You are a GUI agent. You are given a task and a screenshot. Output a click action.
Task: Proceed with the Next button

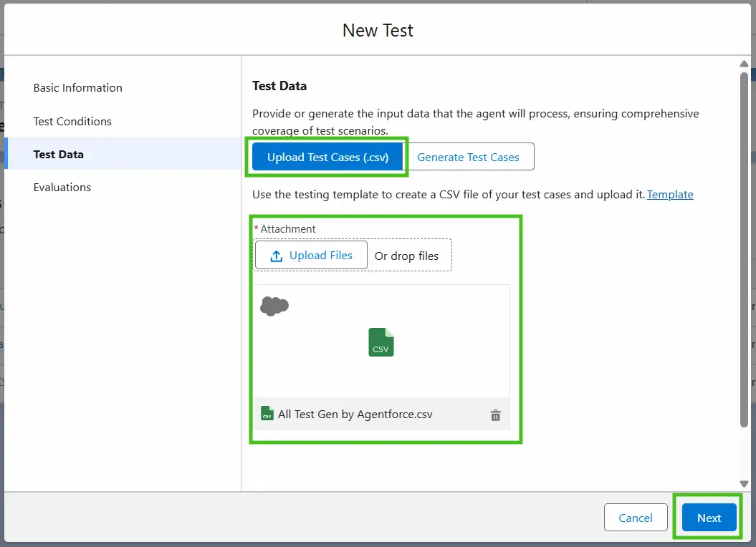709,518
